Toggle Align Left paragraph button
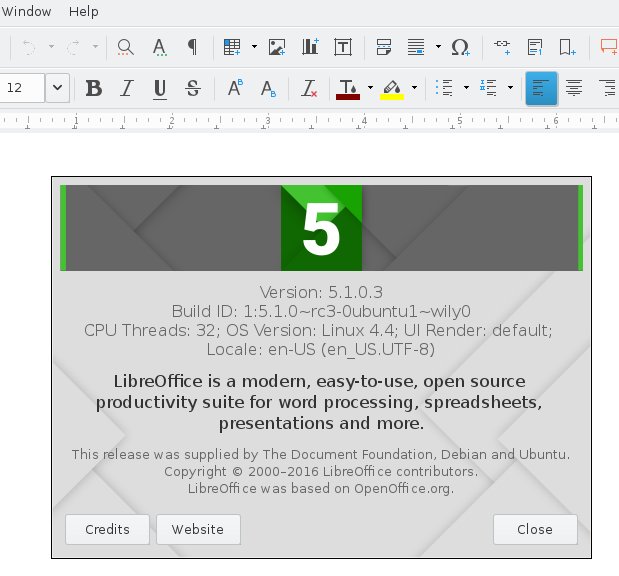 tap(541, 88)
